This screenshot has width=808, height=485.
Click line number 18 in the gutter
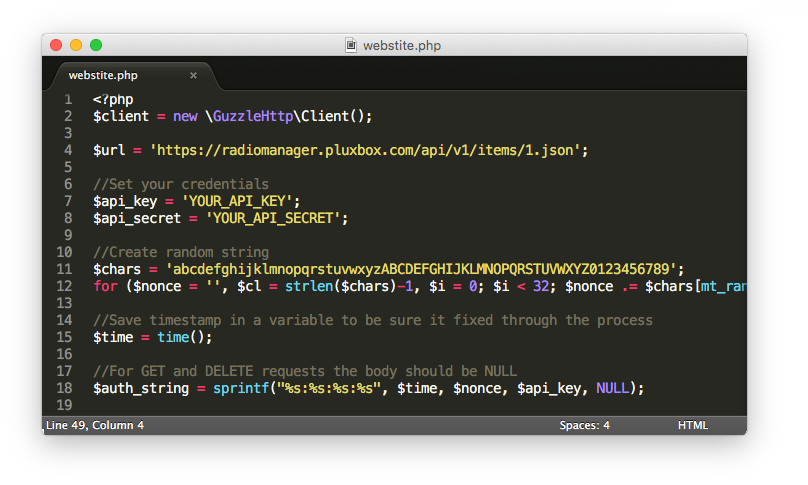click(x=64, y=388)
